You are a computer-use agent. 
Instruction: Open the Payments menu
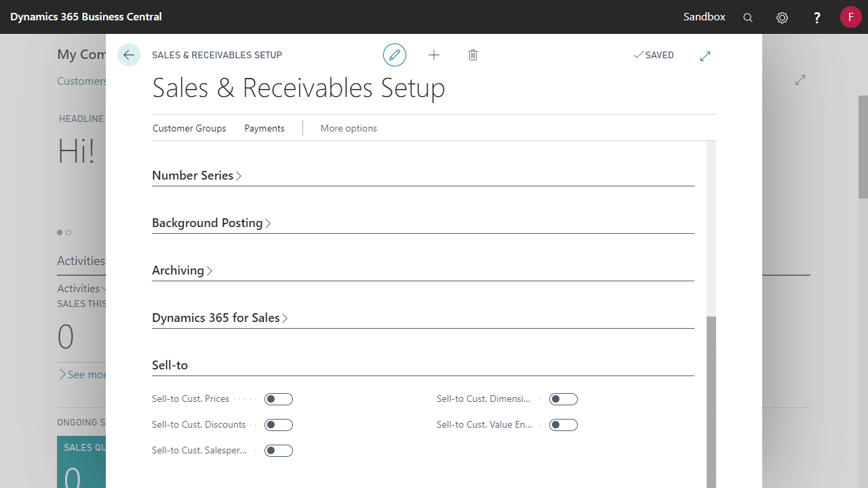[x=264, y=128]
